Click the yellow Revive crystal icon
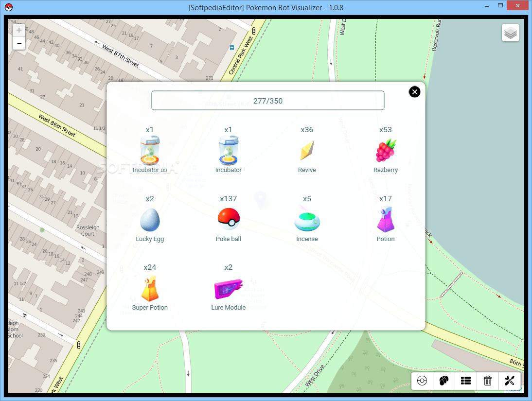This screenshot has height=401, width=532. point(307,151)
